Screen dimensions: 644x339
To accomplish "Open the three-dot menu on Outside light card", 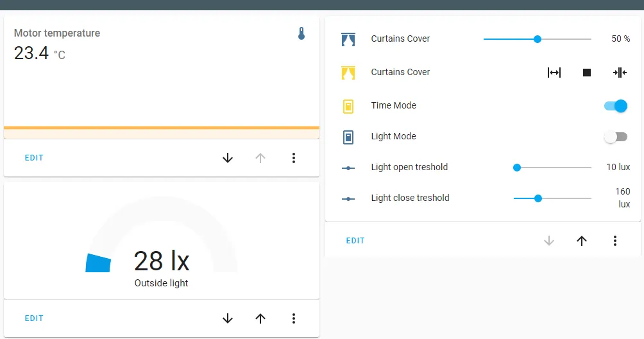I will pyautogui.click(x=294, y=318).
